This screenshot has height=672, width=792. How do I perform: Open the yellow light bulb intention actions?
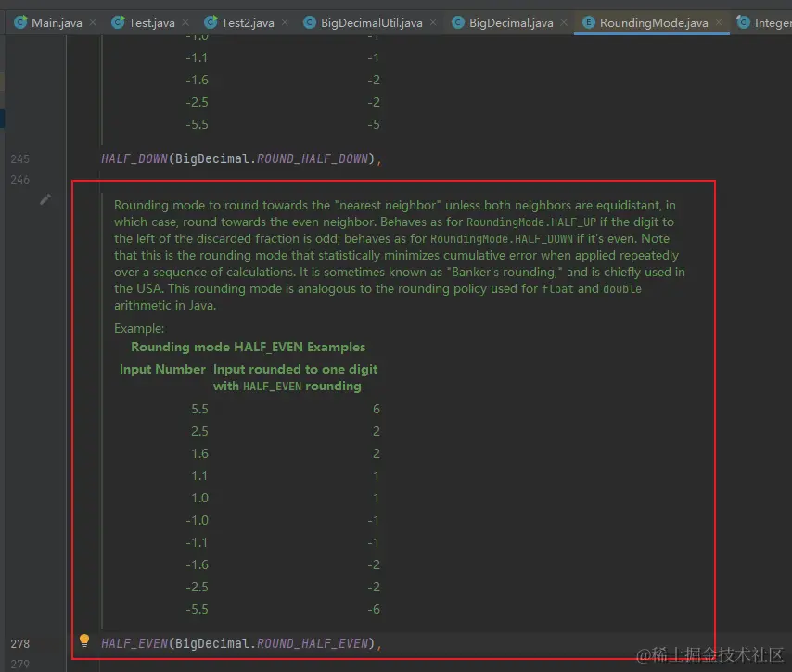pyautogui.click(x=84, y=640)
